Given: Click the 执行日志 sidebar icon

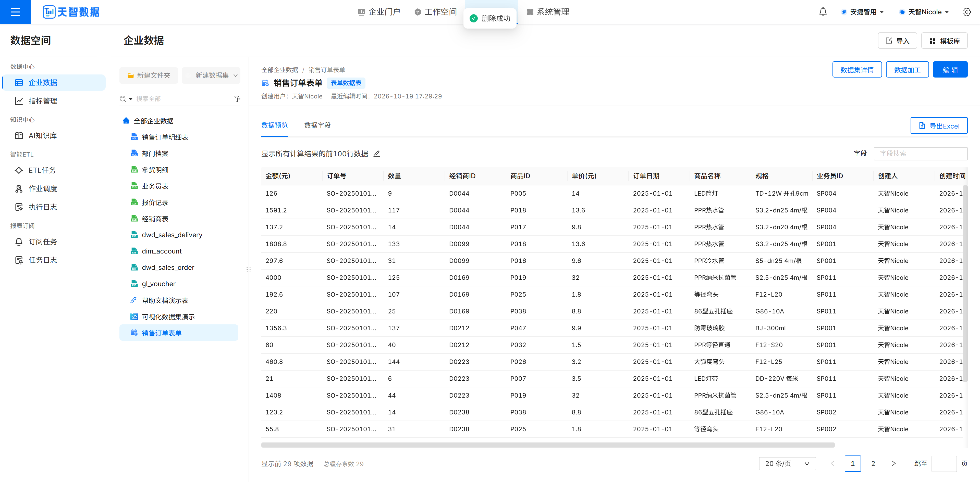Looking at the screenshot, I should pyautogui.click(x=19, y=207).
